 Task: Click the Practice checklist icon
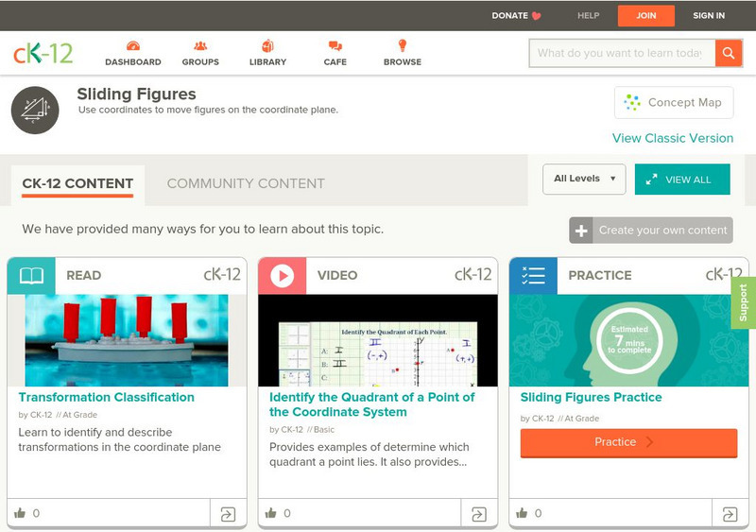tap(533, 276)
